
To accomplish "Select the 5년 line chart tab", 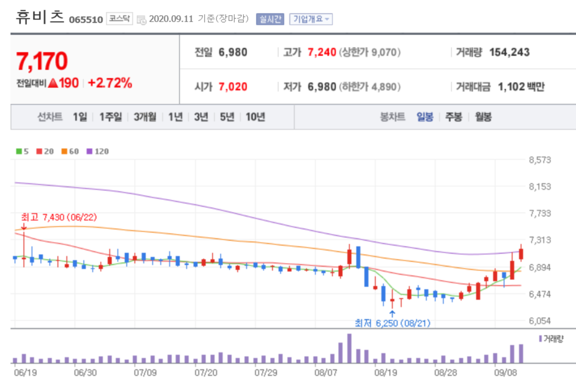I will [x=227, y=117].
